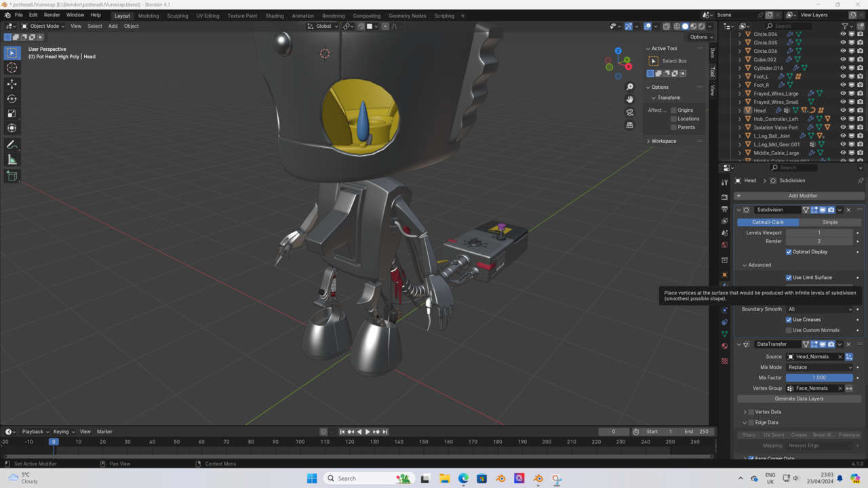The height and width of the screenshot is (488, 868).
Task: Switch to wireframe viewport shading
Action: [677, 26]
